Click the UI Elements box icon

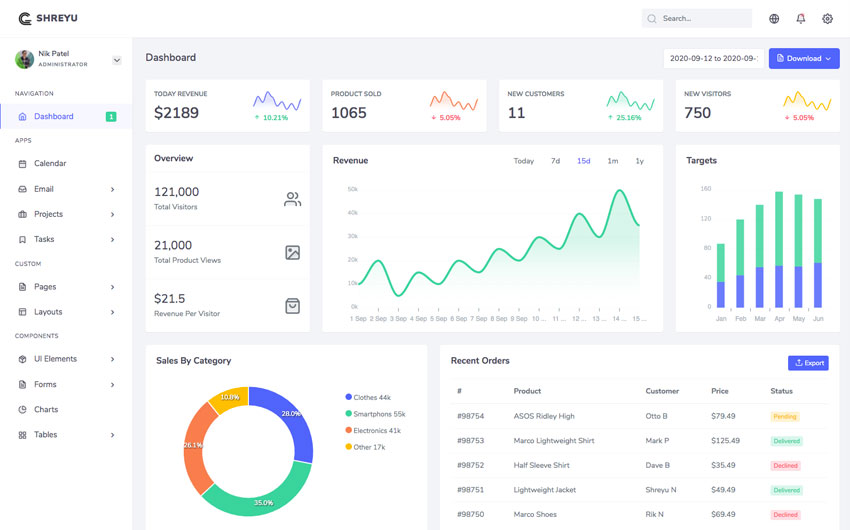tap(22, 359)
